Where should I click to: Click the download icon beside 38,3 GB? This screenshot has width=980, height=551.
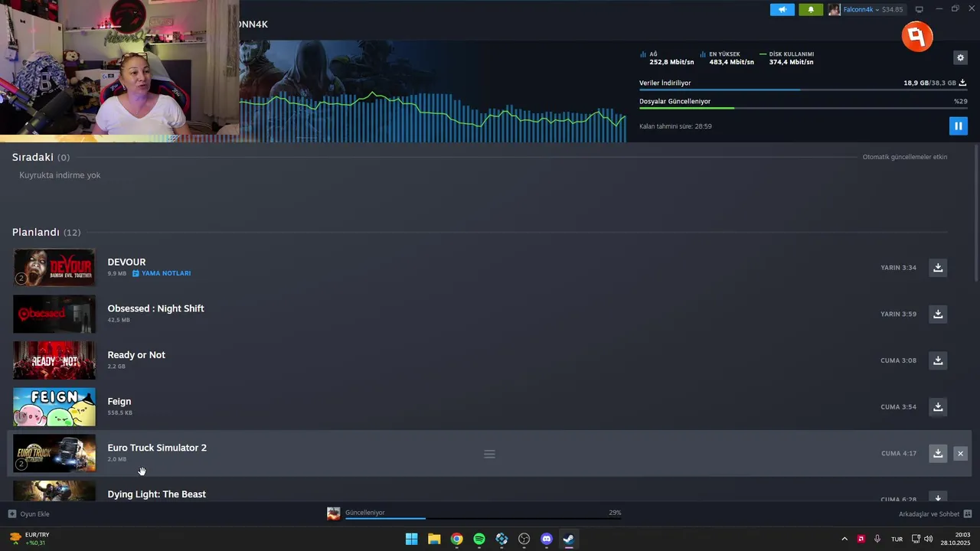point(962,83)
